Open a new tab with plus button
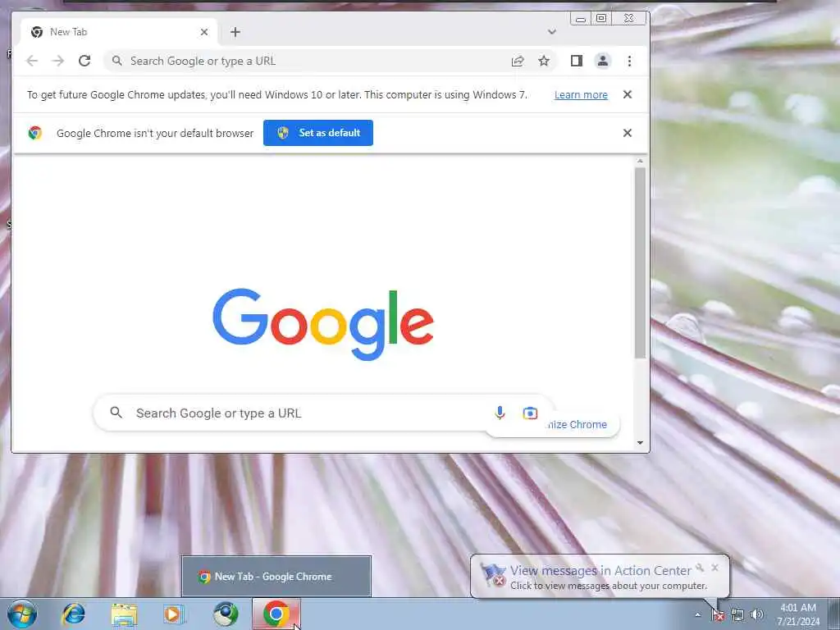This screenshot has width=840, height=630. point(235,32)
